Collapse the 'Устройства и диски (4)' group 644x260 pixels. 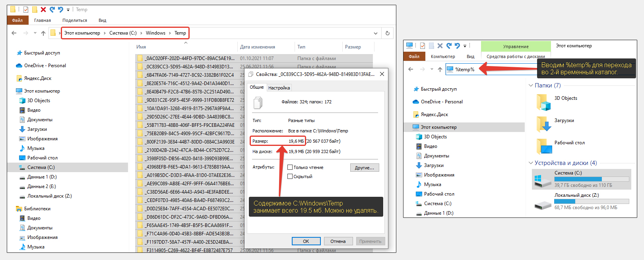(x=531, y=163)
